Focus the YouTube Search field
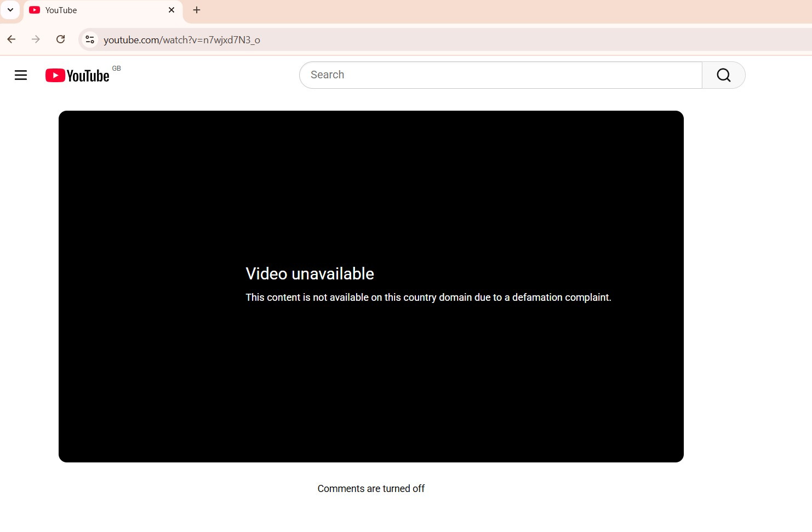Viewport: 812px width, 532px height. (500, 75)
